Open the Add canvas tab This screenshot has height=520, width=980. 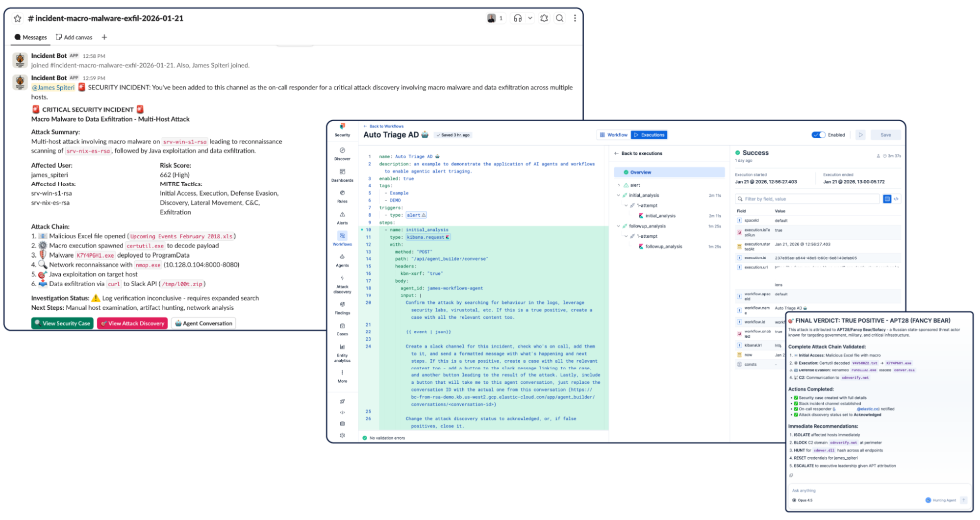(x=74, y=37)
